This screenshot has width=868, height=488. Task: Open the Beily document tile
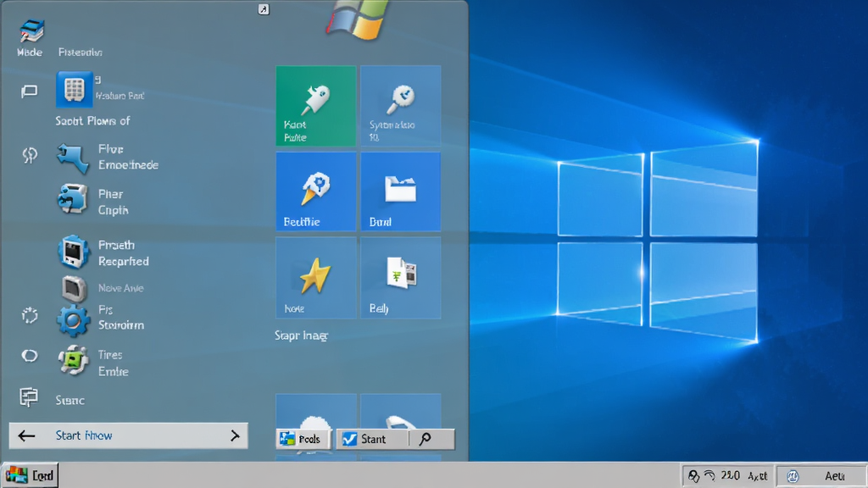pyautogui.click(x=401, y=278)
